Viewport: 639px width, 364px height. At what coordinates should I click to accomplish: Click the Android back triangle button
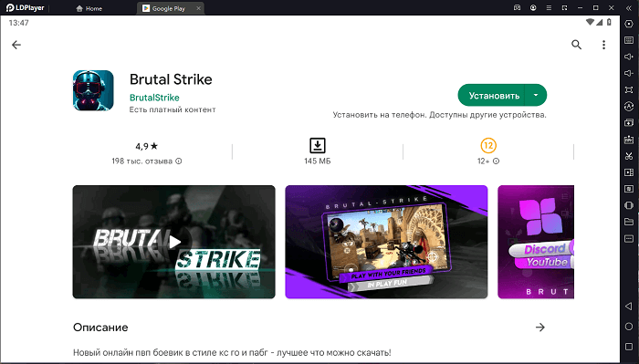coord(629,307)
